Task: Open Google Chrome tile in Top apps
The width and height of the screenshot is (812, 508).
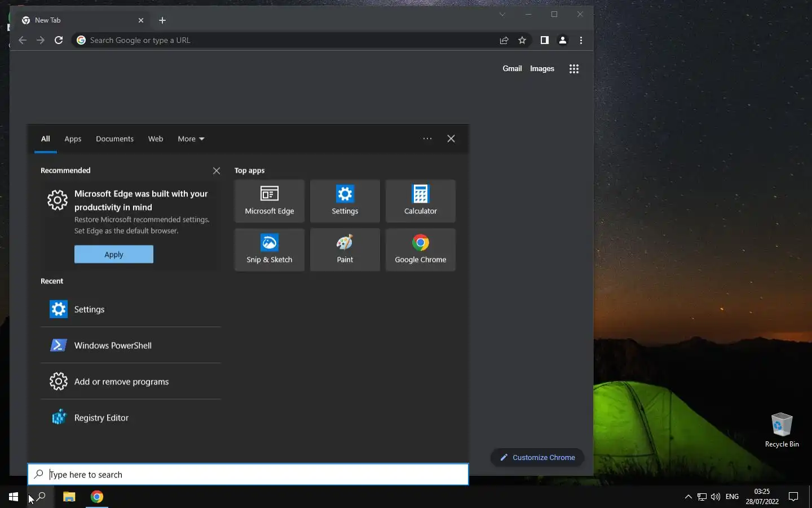Action: (421, 249)
